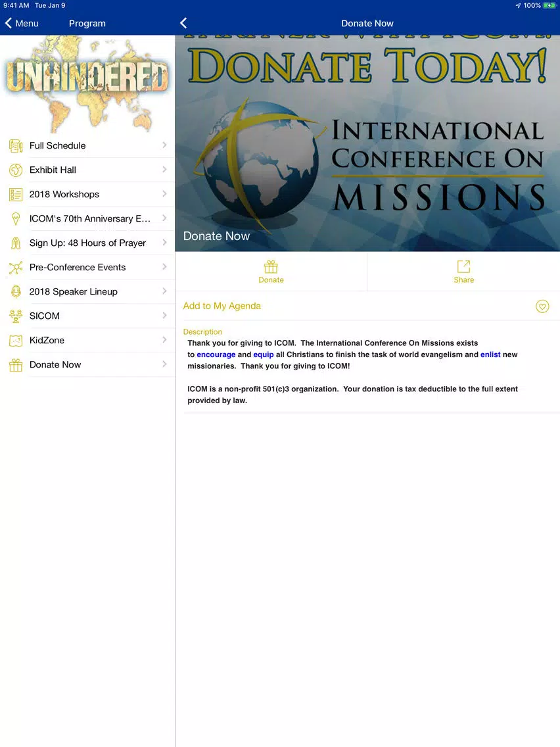Tap the back arrow beside Donate Now title
The image size is (560, 747).
(183, 23)
